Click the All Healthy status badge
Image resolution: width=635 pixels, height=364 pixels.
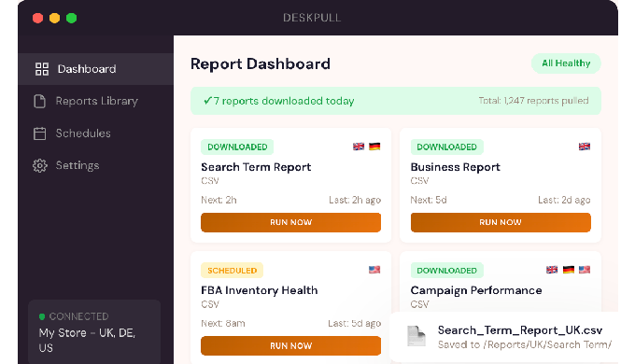[566, 63]
